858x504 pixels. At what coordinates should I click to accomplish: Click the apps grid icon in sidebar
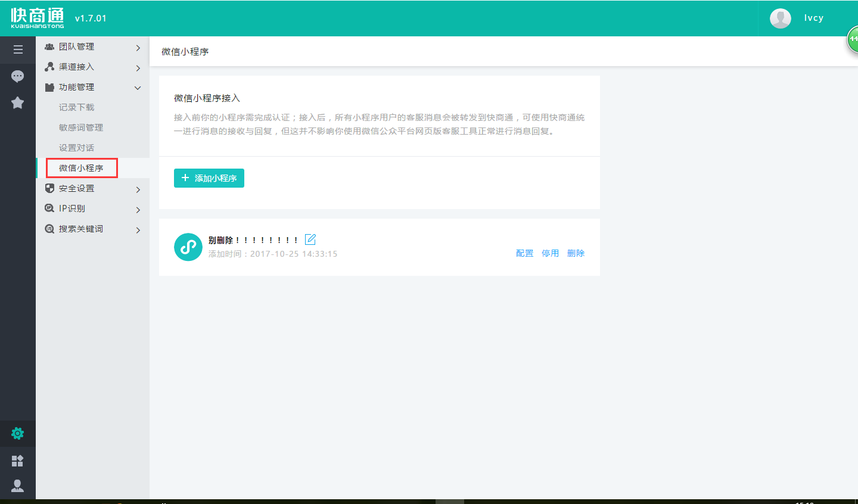tap(18, 461)
